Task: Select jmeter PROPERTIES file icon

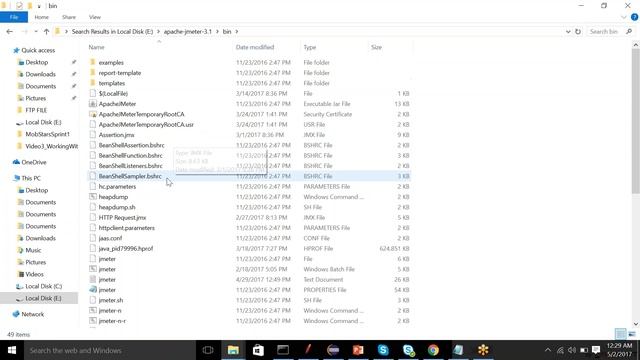Action: 93,290
